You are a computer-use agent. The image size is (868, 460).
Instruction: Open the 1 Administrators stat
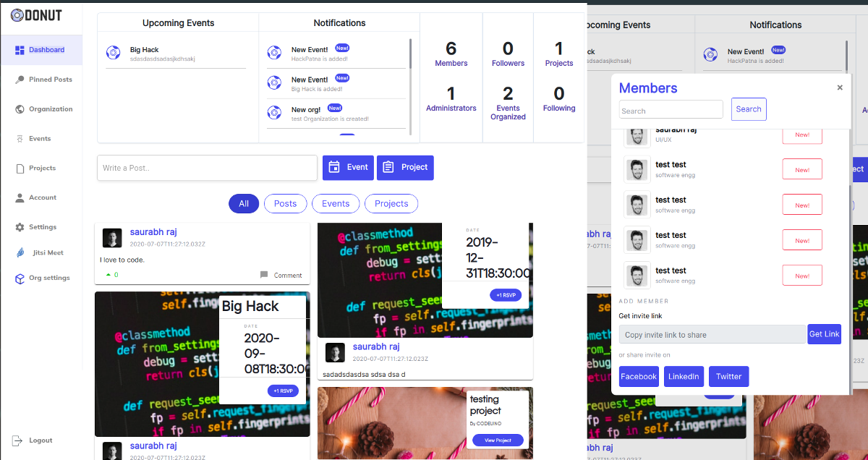[451, 98]
